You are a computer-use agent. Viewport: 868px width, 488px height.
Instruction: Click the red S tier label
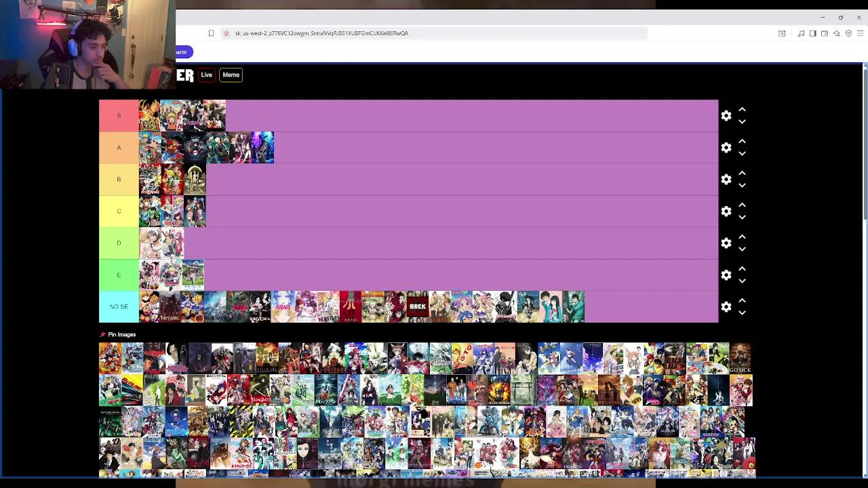click(119, 116)
